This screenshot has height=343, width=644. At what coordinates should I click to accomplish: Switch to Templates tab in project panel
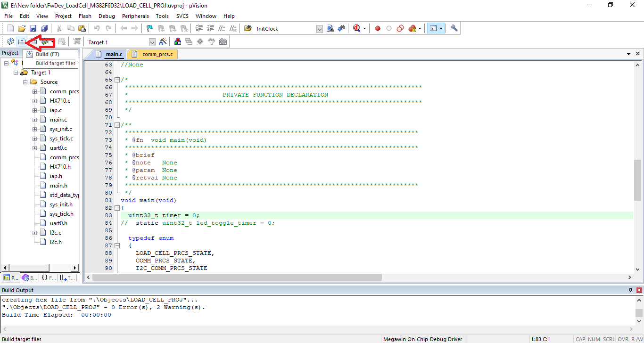pos(67,278)
